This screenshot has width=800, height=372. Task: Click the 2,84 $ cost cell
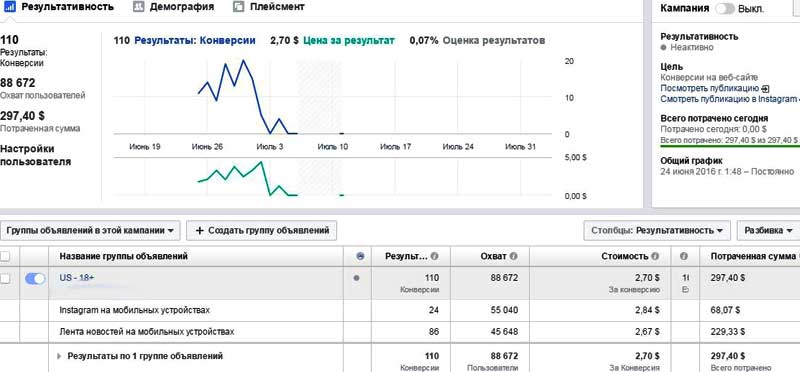[647, 310]
